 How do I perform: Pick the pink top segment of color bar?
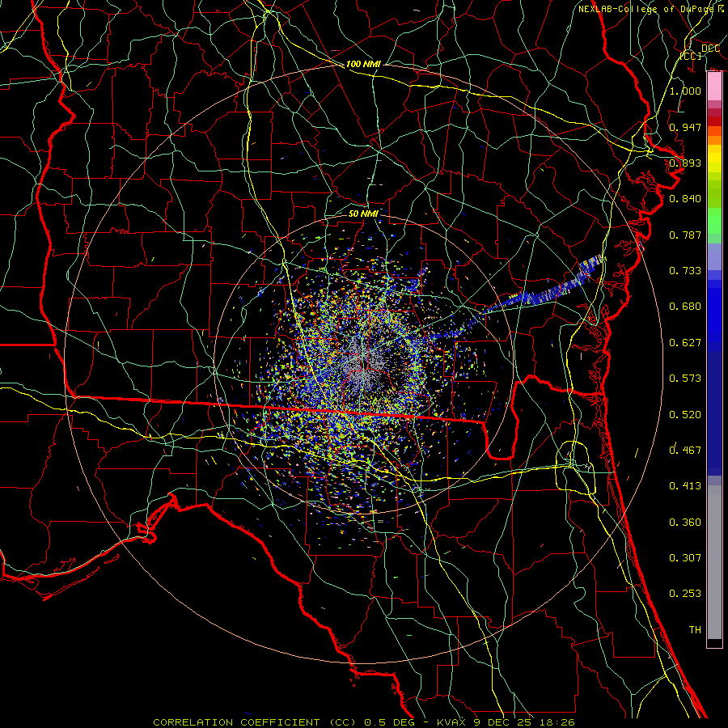(714, 87)
